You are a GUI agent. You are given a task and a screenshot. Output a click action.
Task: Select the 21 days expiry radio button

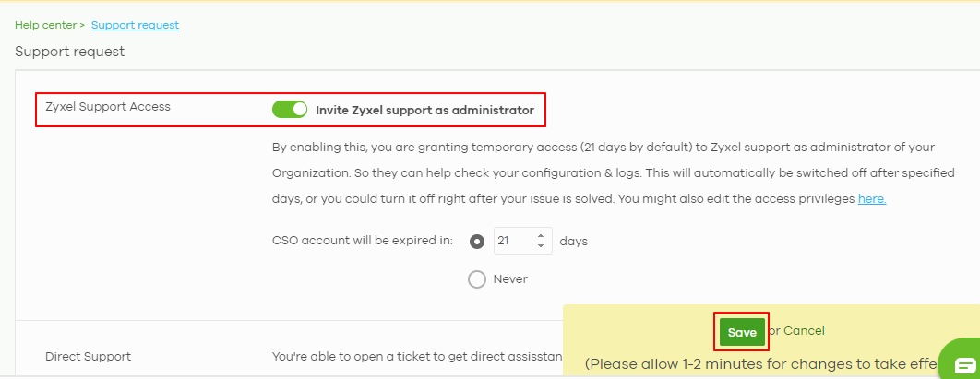[x=477, y=242]
